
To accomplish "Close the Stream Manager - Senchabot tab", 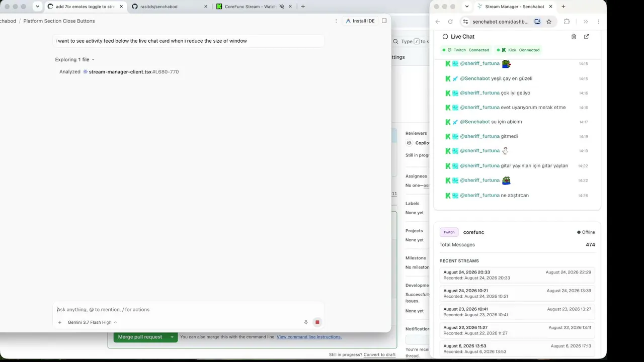I will click(x=551, y=7).
